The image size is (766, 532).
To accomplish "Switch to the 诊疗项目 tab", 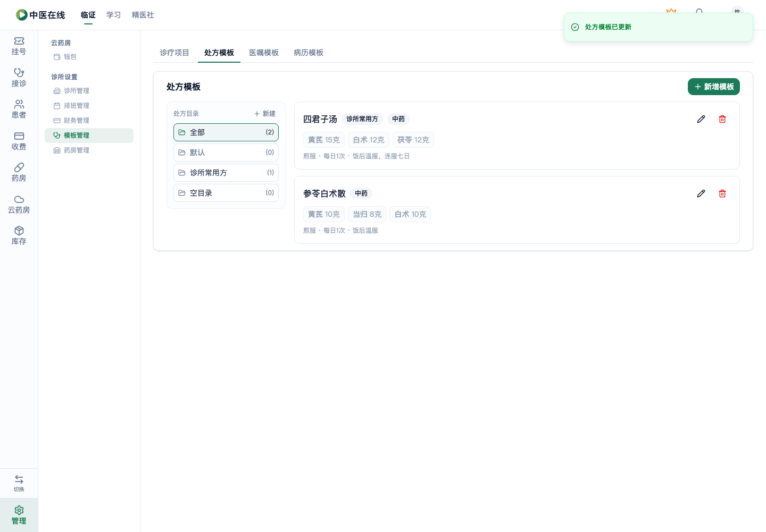I will pyautogui.click(x=174, y=53).
